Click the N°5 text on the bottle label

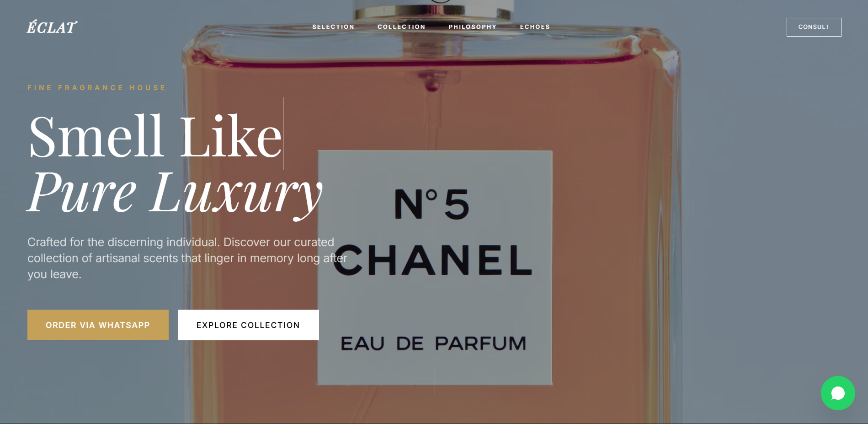coord(432,204)
